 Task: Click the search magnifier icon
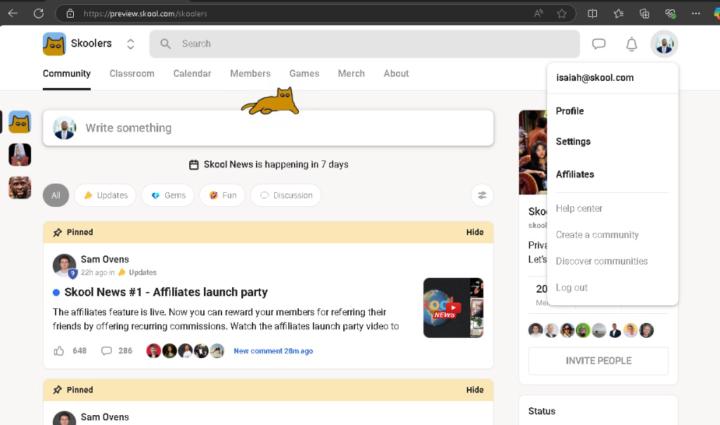tap(165, 44)
